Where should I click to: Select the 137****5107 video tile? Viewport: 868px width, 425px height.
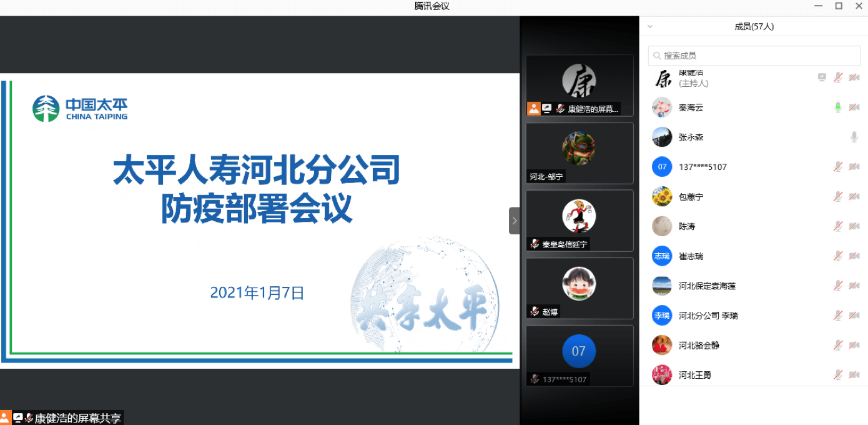pos(579,356)
